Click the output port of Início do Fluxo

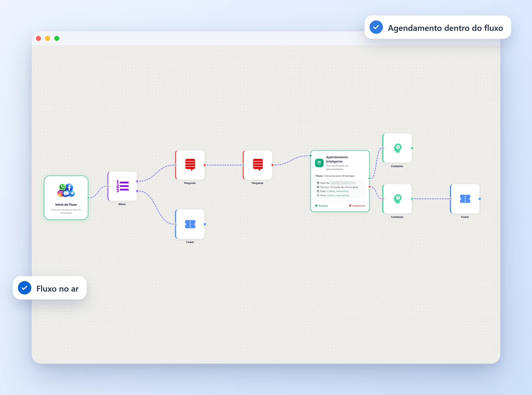88,198
